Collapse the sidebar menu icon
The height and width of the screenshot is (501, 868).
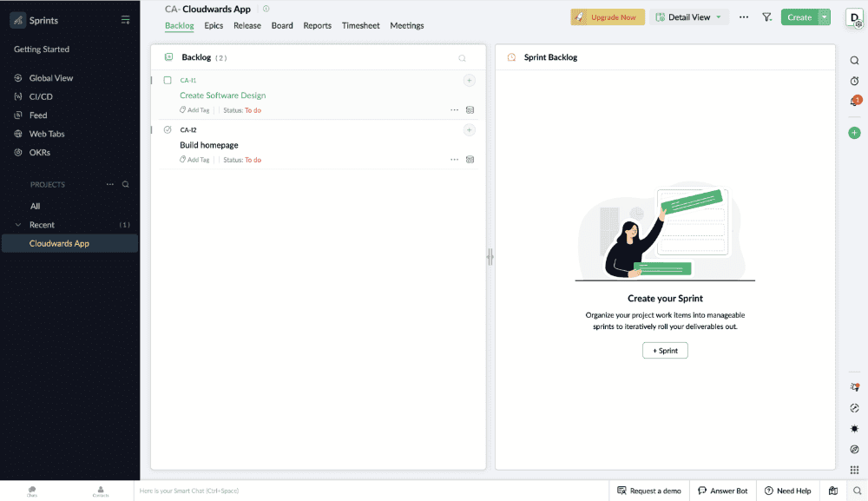click(x=126, y=20)
